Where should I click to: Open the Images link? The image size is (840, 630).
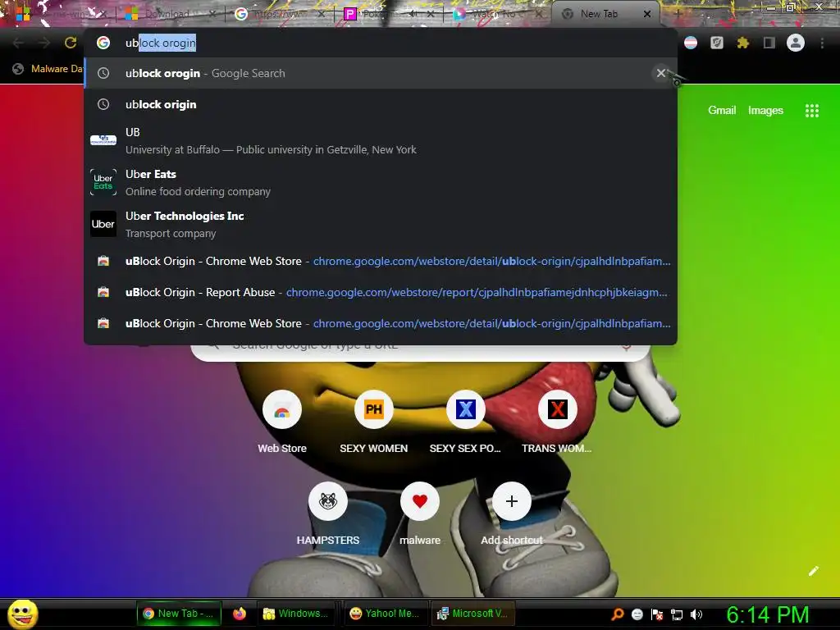765,110
